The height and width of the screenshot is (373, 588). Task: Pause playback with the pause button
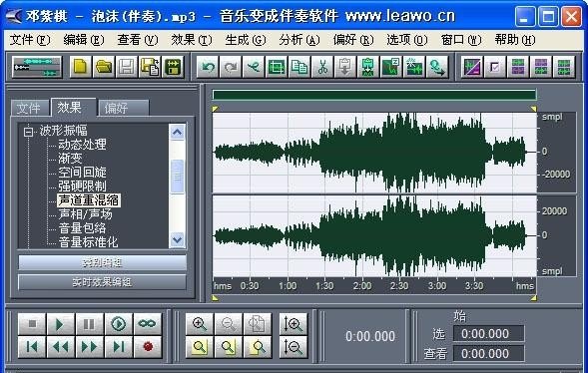[89, 323]
